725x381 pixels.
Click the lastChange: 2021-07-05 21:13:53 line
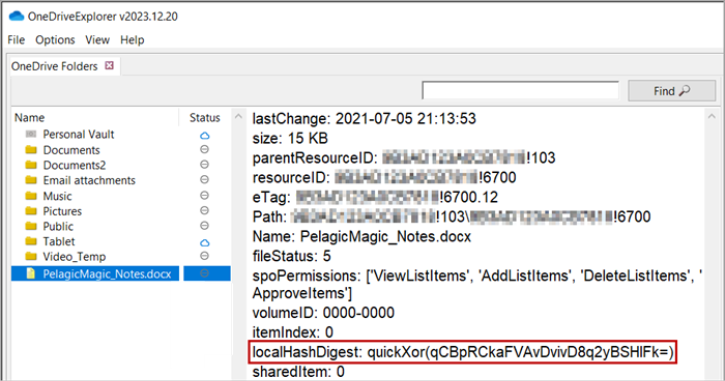pyautogui.click(x=364, y=119)
